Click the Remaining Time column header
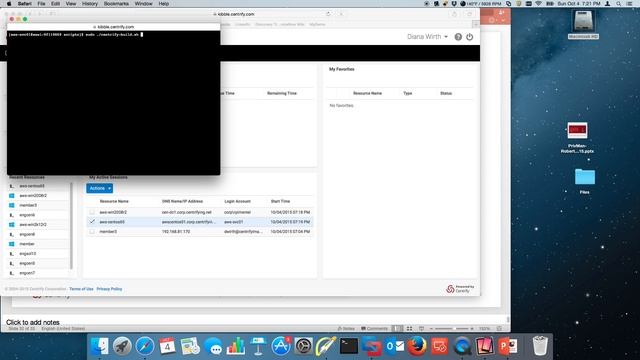The image size is (640, 360). 282,93
